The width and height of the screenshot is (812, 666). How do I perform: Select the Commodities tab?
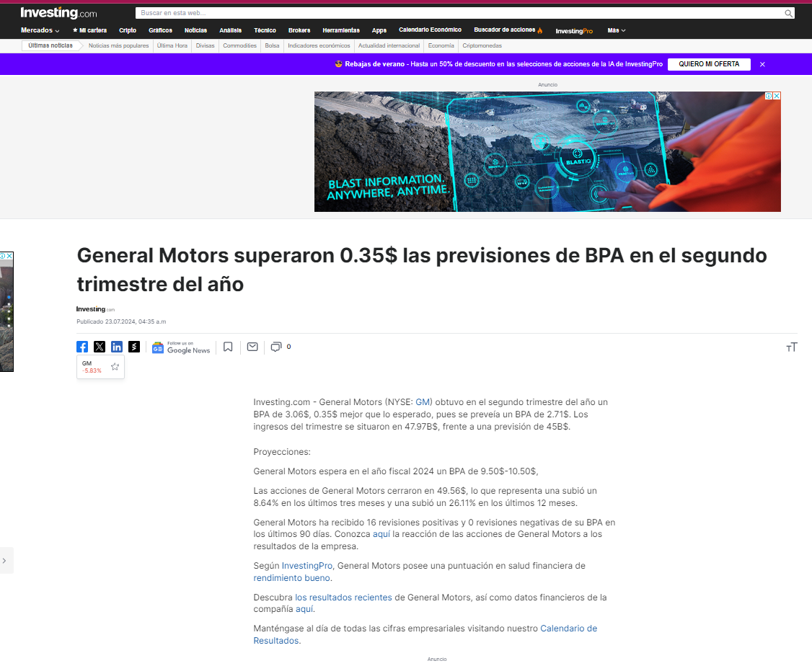(239, 45)
